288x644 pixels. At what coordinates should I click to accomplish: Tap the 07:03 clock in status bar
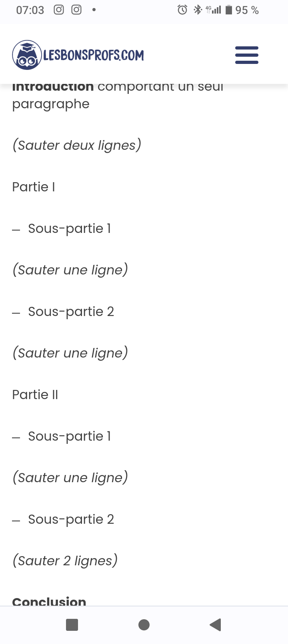pyautogui.click(x=30, y=10)
